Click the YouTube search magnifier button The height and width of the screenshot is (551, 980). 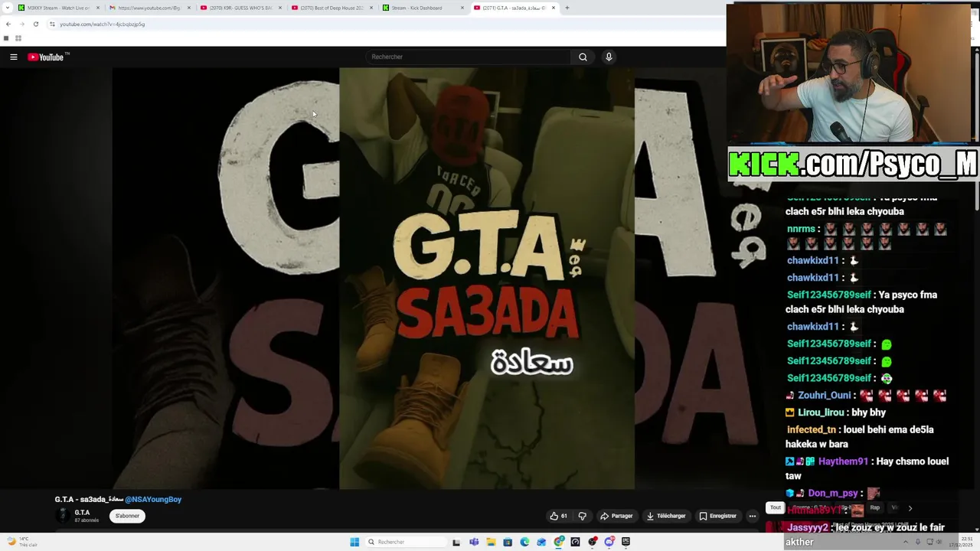[583, 57]
